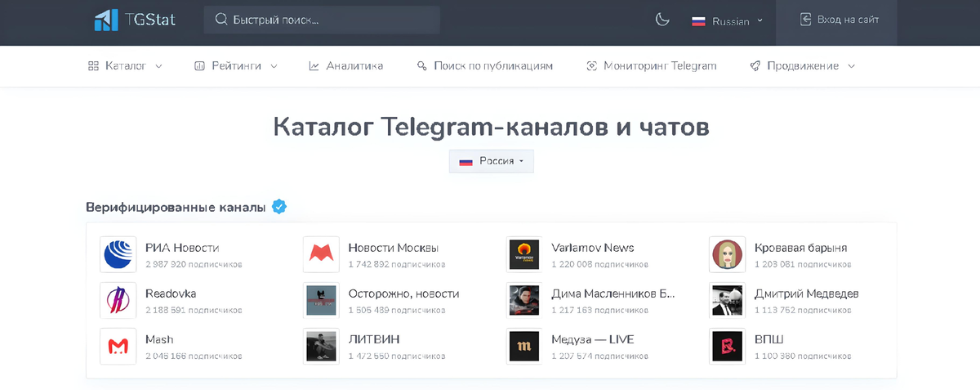This screenshot has width=980, height=390.
Task: Click the Мониторинг Telegram target icon
Action: 591,66
